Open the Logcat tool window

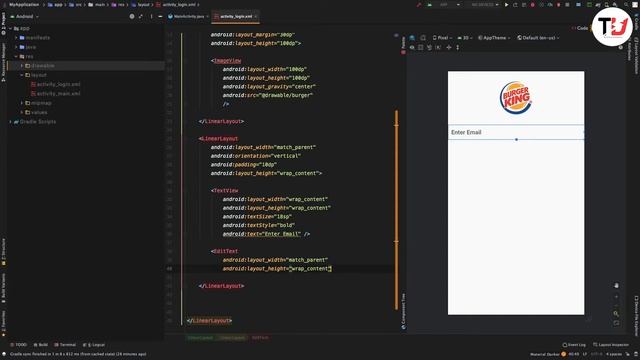94,344
